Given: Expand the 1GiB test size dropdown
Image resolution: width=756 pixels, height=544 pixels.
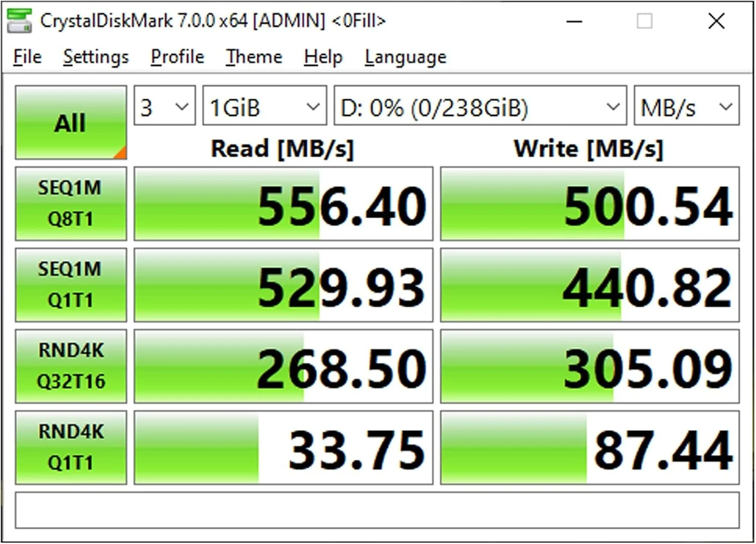Looking at the screenshot, I should pyautogui.click(x=264, y=106).
